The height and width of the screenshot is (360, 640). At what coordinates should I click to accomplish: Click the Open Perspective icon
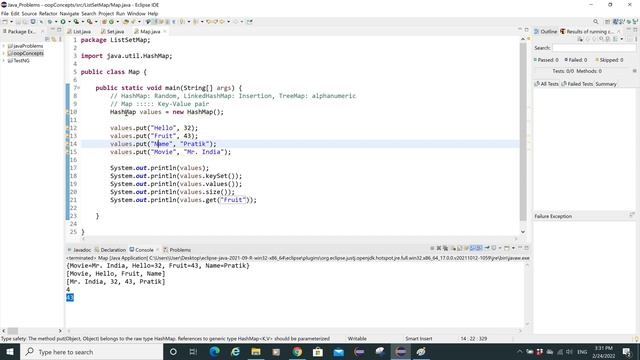pos(608,22)
